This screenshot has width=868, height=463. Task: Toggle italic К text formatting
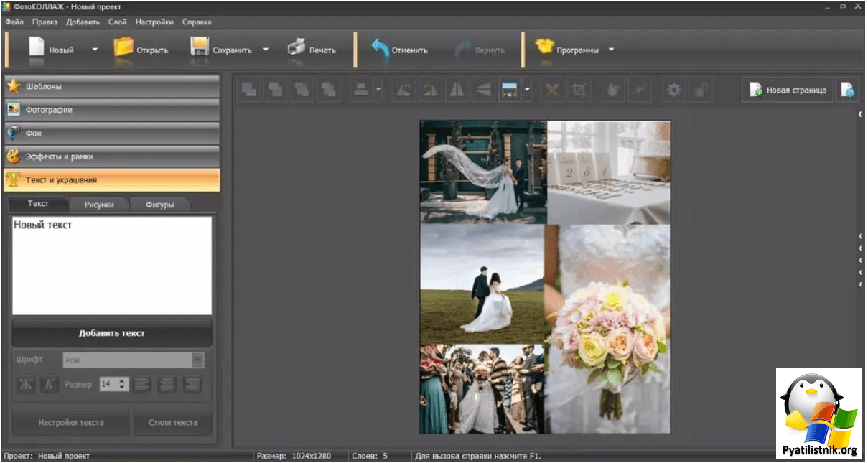coord(50,384)
